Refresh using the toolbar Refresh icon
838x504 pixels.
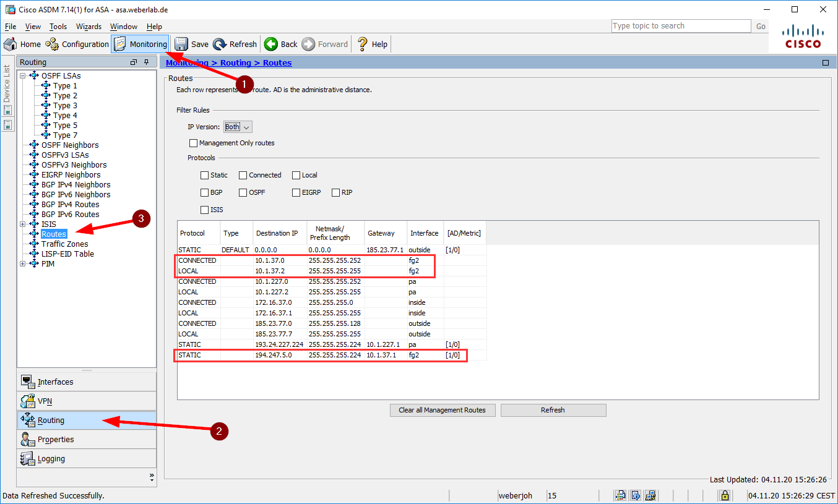[x=235, y=44]
